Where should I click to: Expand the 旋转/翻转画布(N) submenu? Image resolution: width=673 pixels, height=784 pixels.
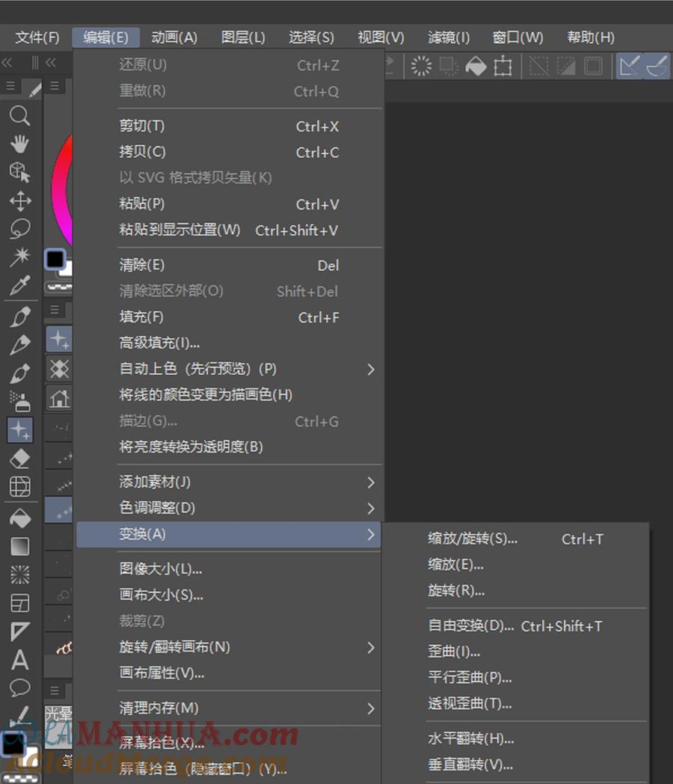229,647
